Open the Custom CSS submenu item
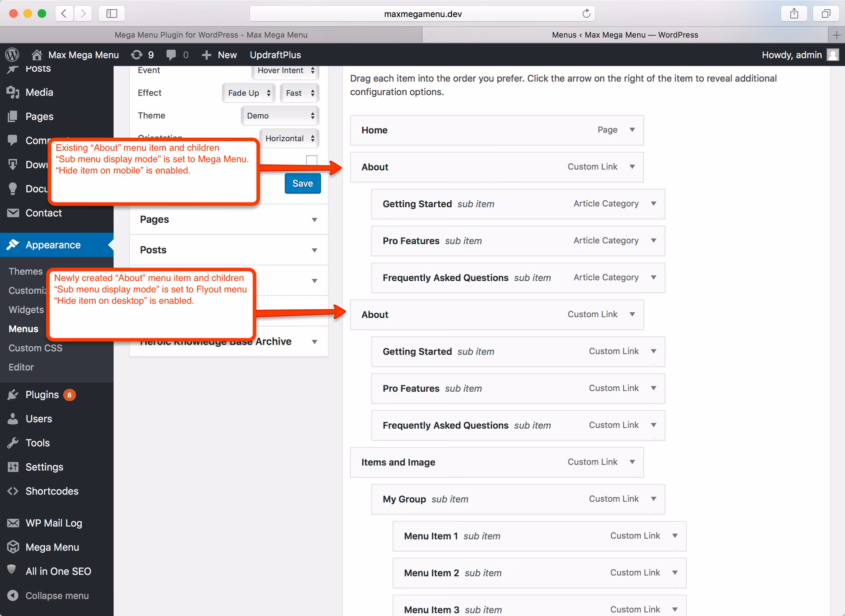 point(35,348)
